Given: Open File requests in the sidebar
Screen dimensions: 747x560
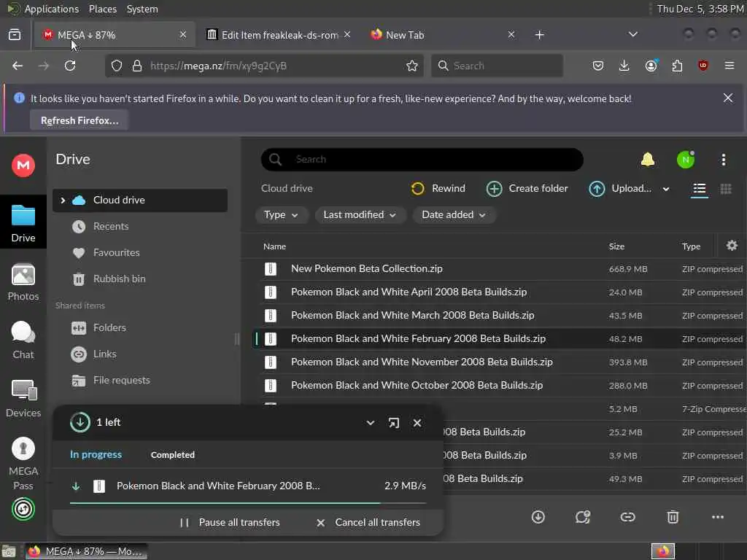Looking at the screenshot, I should tap(122, 381).
